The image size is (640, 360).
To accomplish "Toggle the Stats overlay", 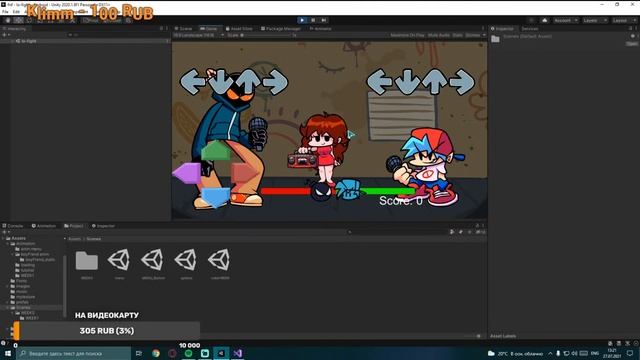I will click(x=458, y=35).
